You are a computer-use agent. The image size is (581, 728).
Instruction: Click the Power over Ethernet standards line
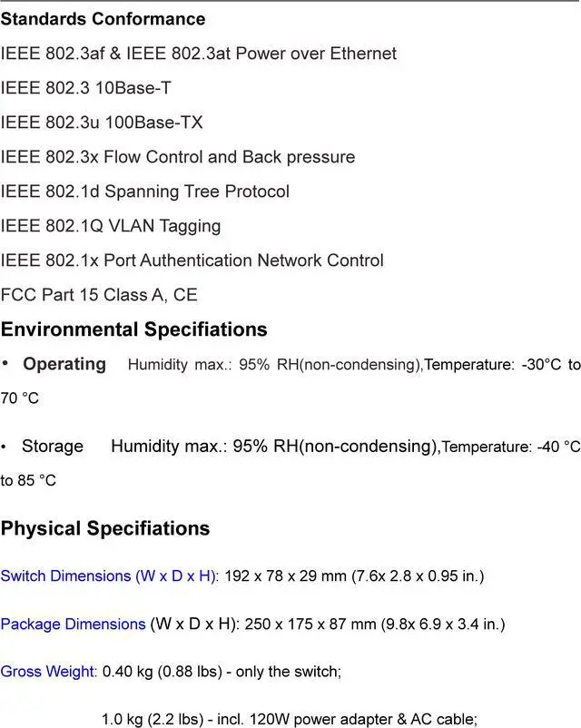click(198, 54)
